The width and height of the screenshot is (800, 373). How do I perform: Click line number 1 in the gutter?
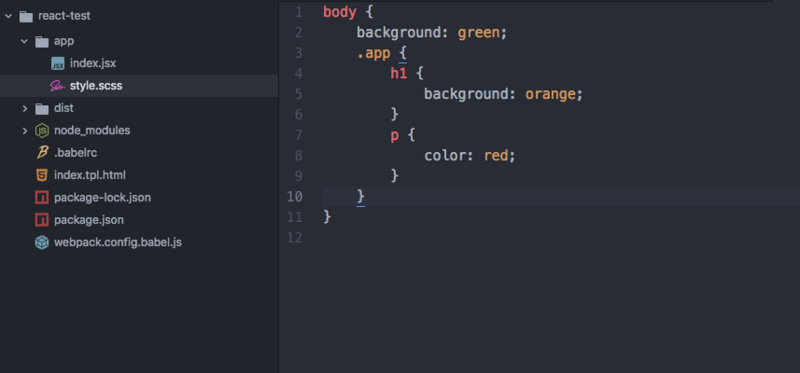point(298,12)
